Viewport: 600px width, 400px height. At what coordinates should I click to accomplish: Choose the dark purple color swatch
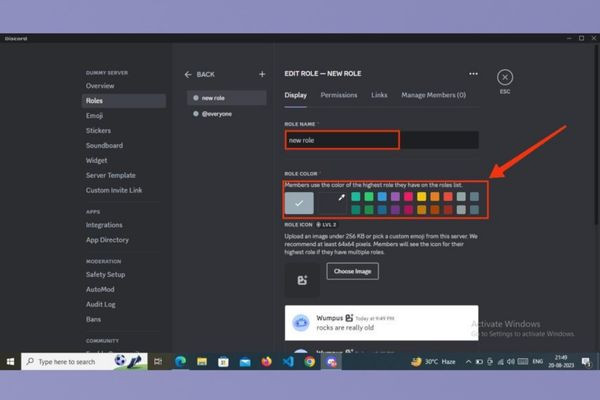click(x=395, y=210)
